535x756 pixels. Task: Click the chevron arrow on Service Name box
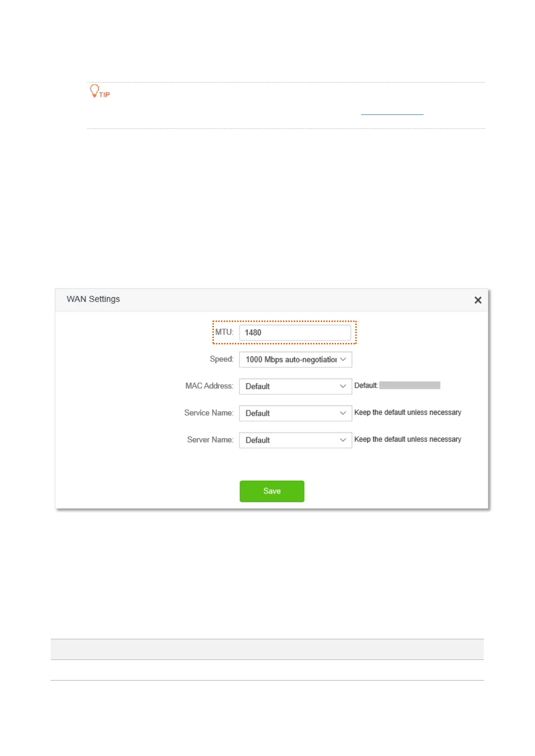(343, 413)
